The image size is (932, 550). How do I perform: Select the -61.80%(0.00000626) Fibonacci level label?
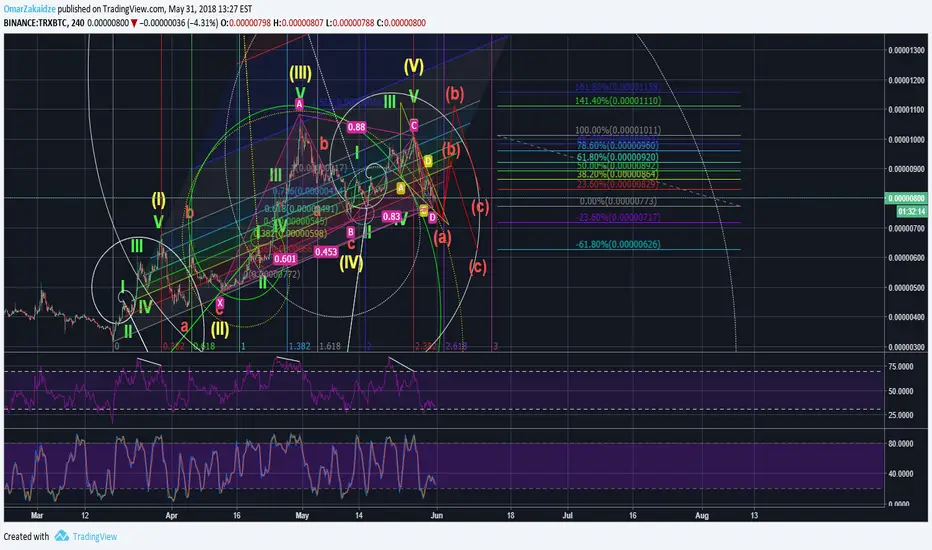(618, 244)
